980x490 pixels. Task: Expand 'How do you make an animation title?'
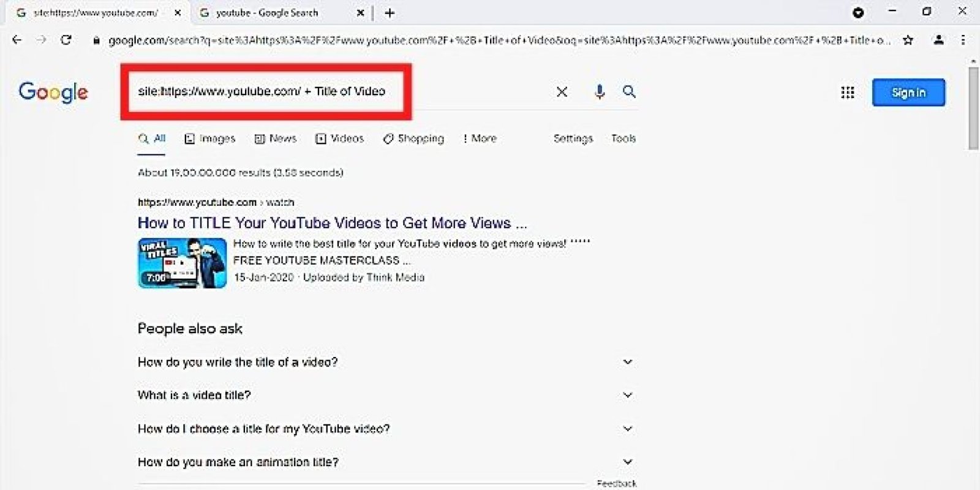[386, 462]
